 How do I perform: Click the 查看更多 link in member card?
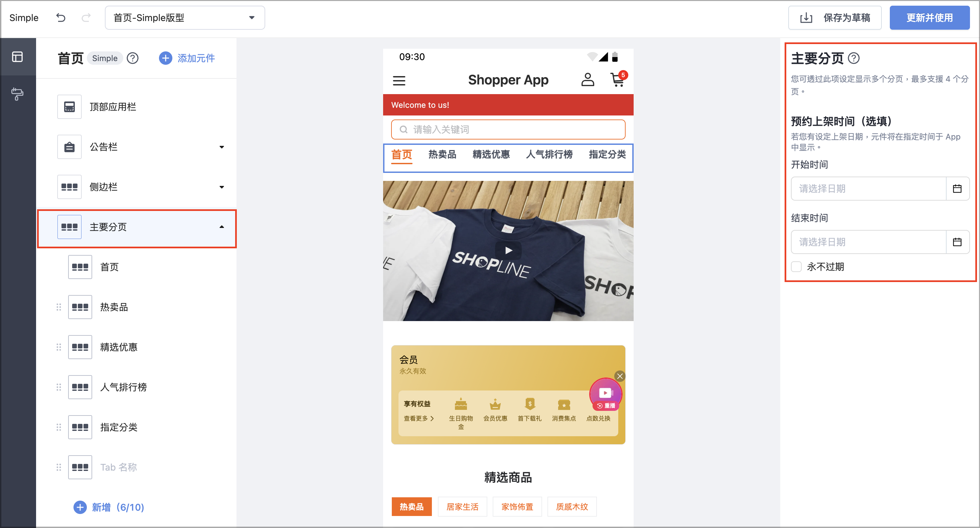pos(419,419)
